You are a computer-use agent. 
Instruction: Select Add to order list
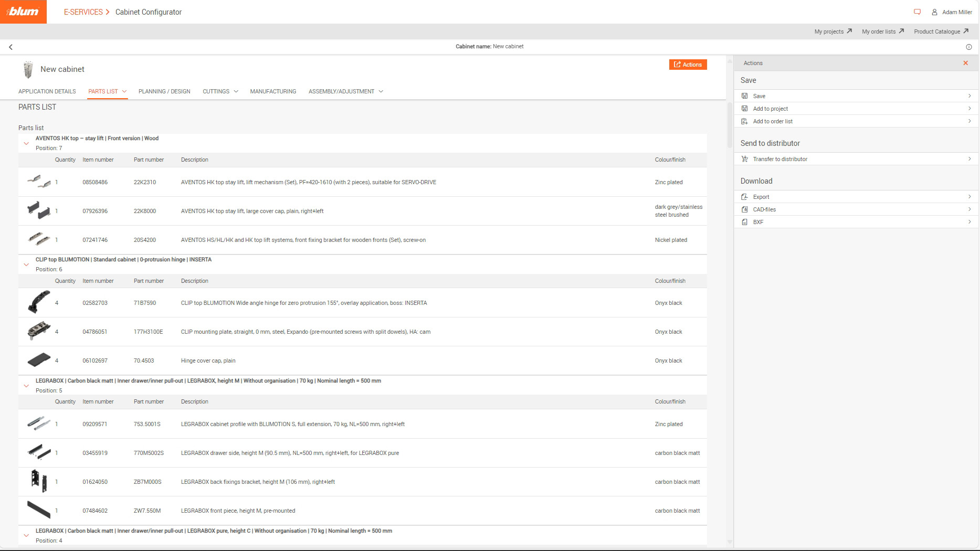(773, 121)
